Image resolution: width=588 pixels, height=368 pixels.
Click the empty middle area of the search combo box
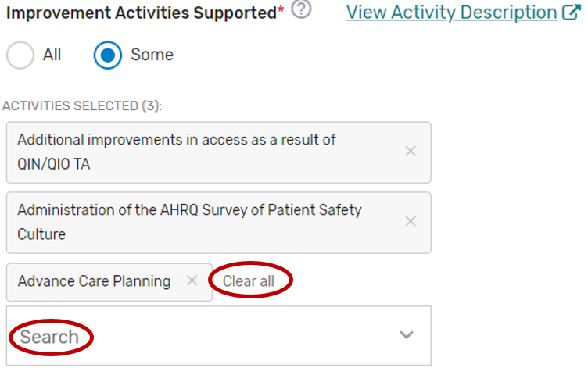[x=235, y=336]
